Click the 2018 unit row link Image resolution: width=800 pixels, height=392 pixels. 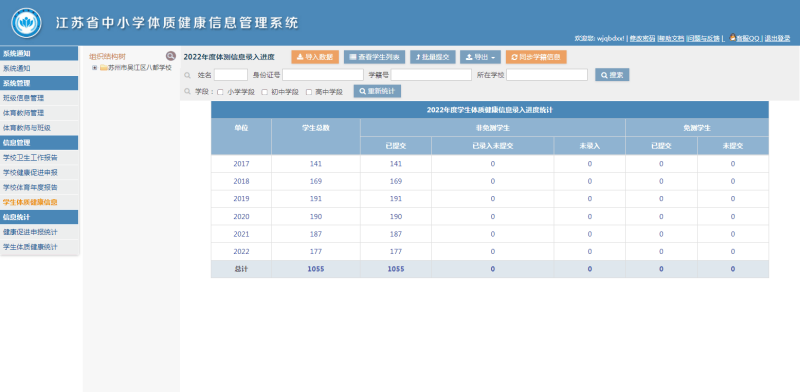241,181
